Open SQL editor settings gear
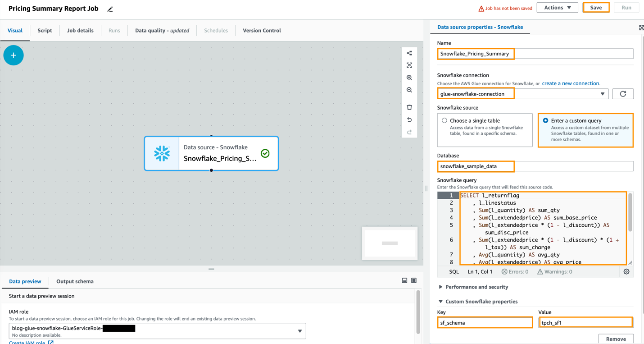The image size is (644, 344). 626,272
